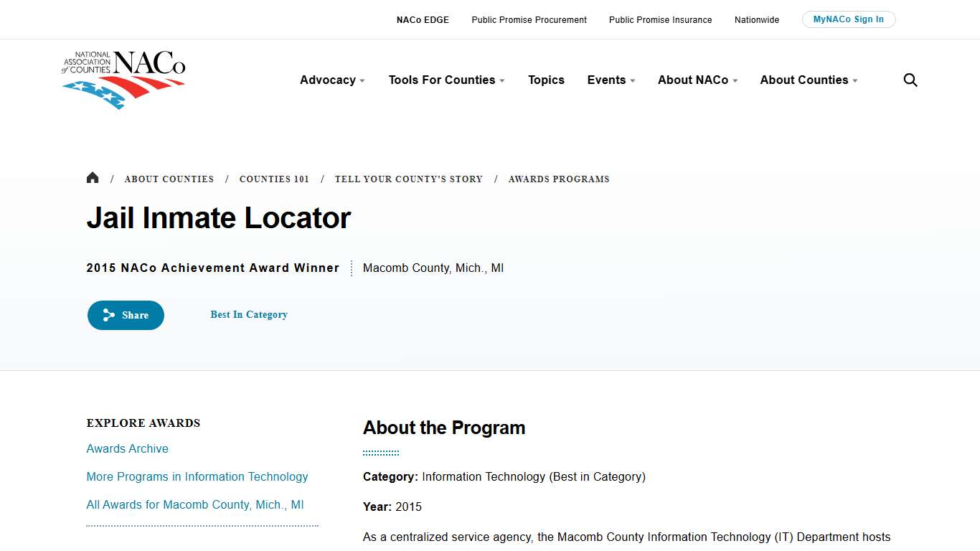The width and height of the screenshot is (980, 551).
Task: Open the COUNTIES 101 breadcrumb link
Action: click(x=274, y=179)
